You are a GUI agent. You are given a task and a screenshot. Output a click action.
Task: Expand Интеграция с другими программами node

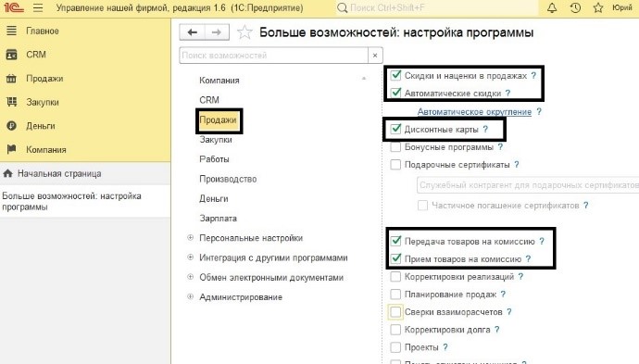pos(191,257)
